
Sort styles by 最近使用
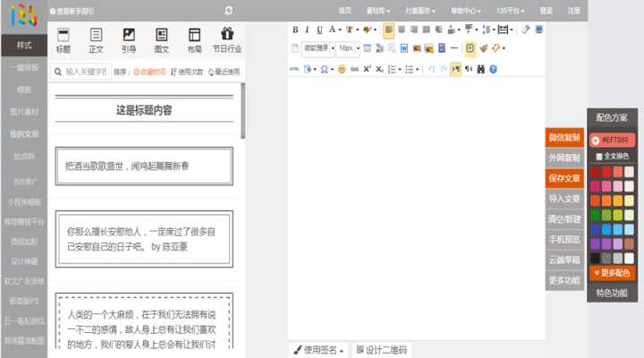(224, 72)
